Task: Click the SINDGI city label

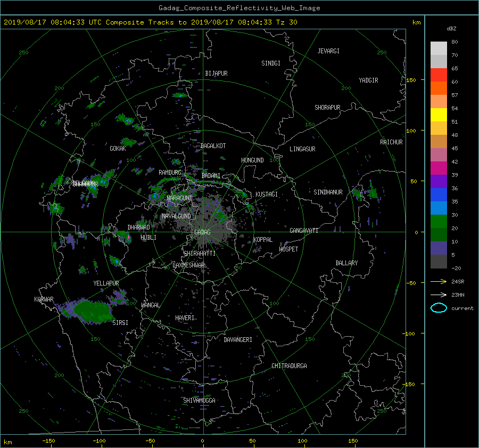Action: coord(271,63)
